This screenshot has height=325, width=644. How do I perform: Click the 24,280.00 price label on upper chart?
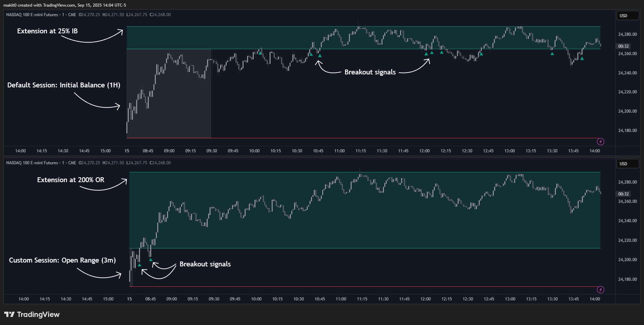coord(628,34)
